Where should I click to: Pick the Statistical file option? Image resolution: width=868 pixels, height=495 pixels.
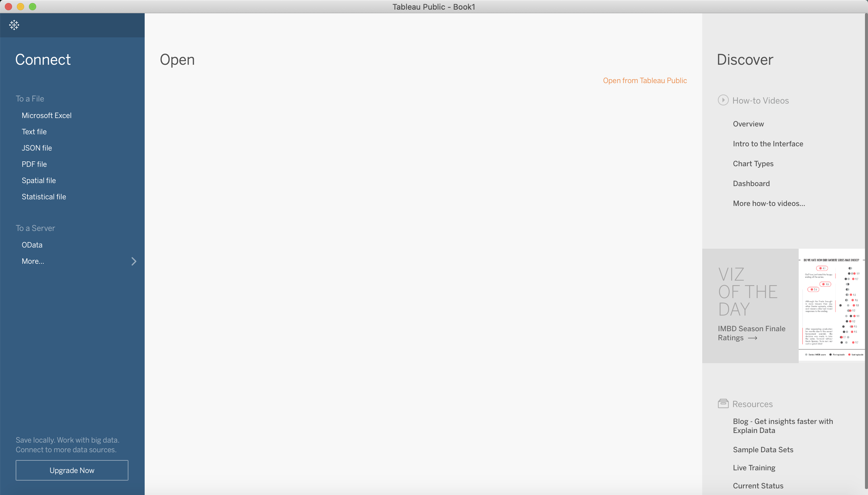click(x=44, y=197)
